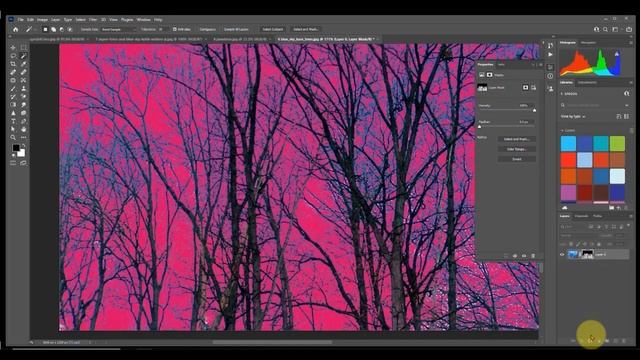Toggle mask visibility eye in Properties footer
Screen dimensions: 640x360
524,256
